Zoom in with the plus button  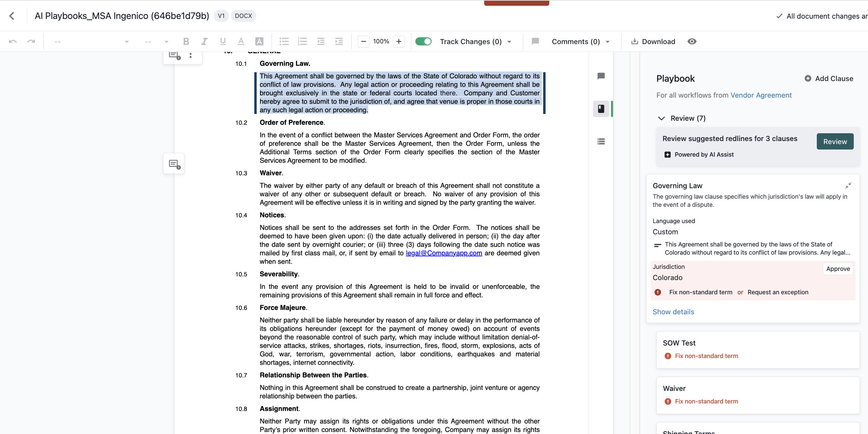[399, 41]
